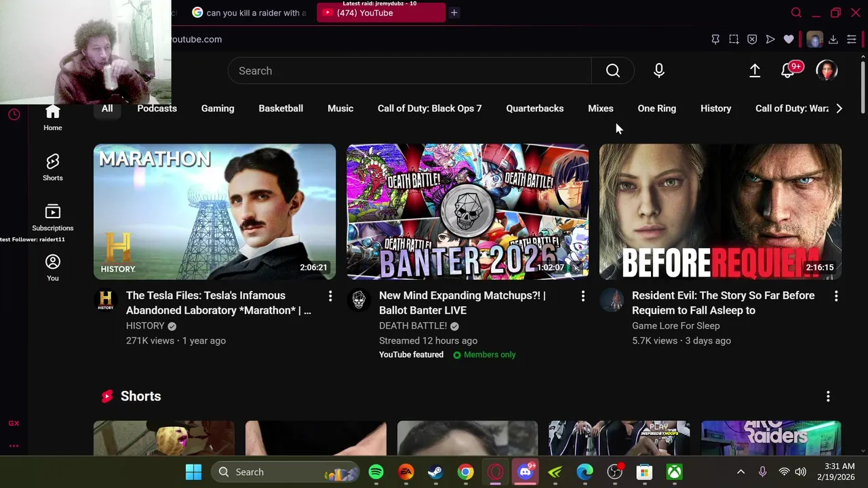Open the ARC Raiders Shorts thumbnail
The image size is (868, 488).
pyautogui.click(x=771, y=438)
